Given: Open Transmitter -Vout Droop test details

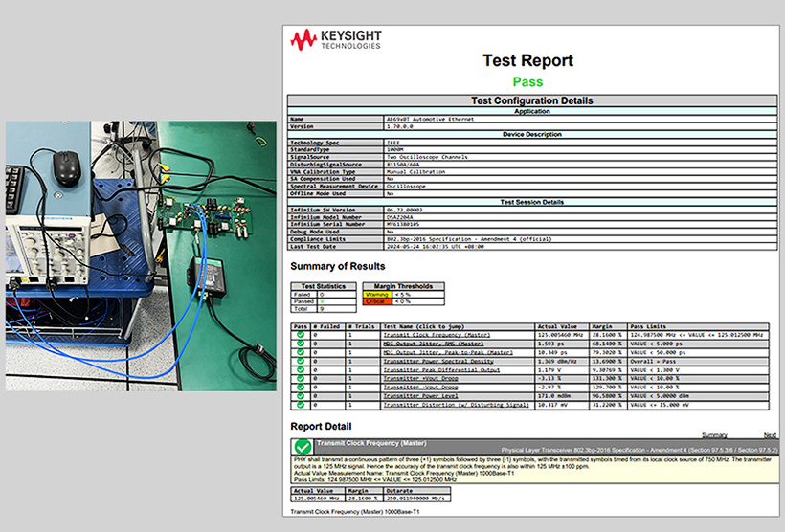Looking at the screenshot, I should [x=421, y=387].
